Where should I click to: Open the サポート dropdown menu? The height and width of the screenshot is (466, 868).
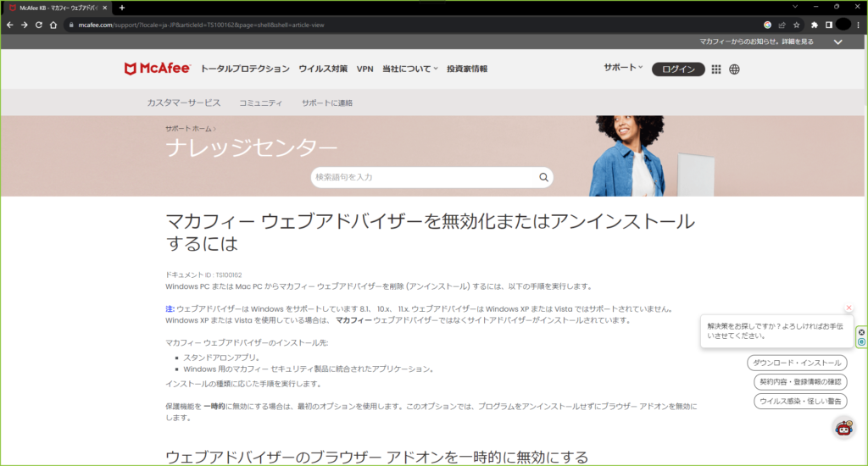click(623, 68)
